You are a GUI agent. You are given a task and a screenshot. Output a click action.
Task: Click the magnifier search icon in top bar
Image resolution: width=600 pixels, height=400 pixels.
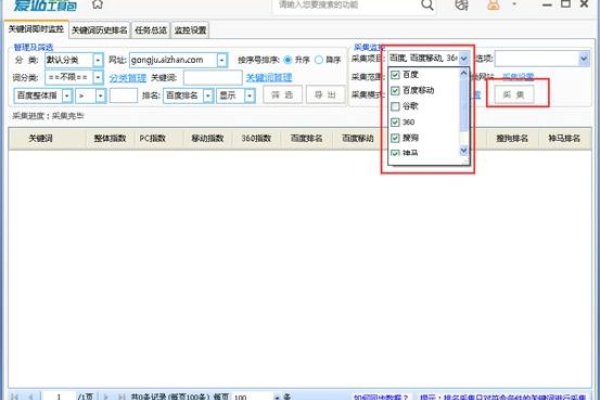427,5
